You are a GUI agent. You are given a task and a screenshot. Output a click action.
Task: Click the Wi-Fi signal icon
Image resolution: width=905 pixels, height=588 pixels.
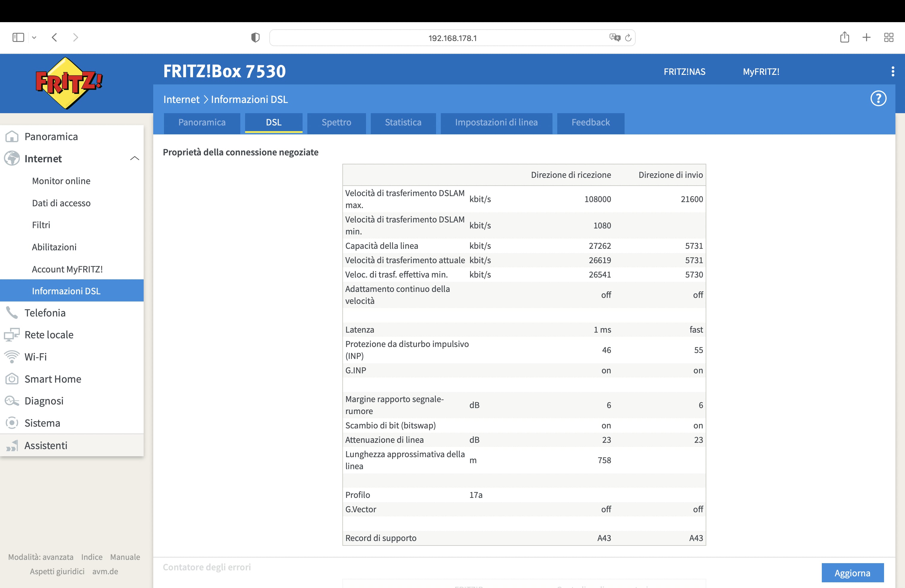tap(12, 357)
